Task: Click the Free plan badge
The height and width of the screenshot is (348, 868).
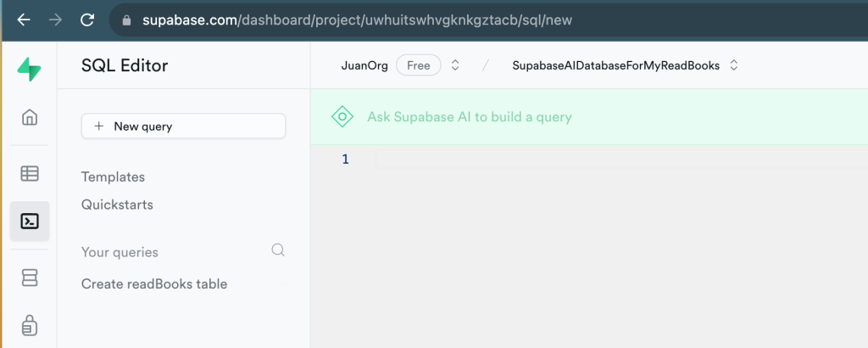Action: (419, 65)
